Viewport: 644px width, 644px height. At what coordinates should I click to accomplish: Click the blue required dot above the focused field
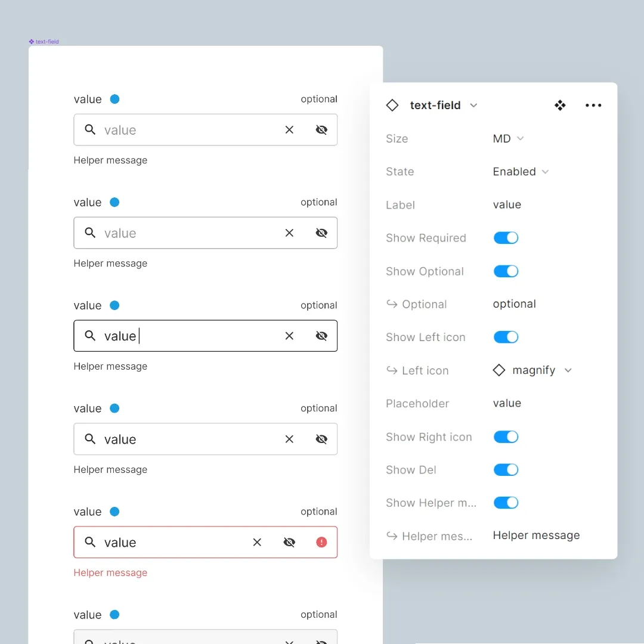pos(114,305)
